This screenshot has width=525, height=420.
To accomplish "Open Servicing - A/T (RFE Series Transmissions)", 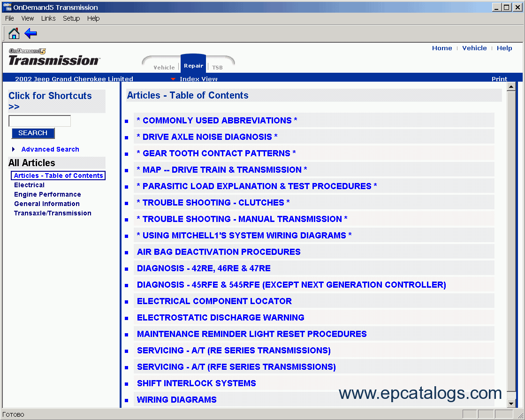I will click(236, 367).
